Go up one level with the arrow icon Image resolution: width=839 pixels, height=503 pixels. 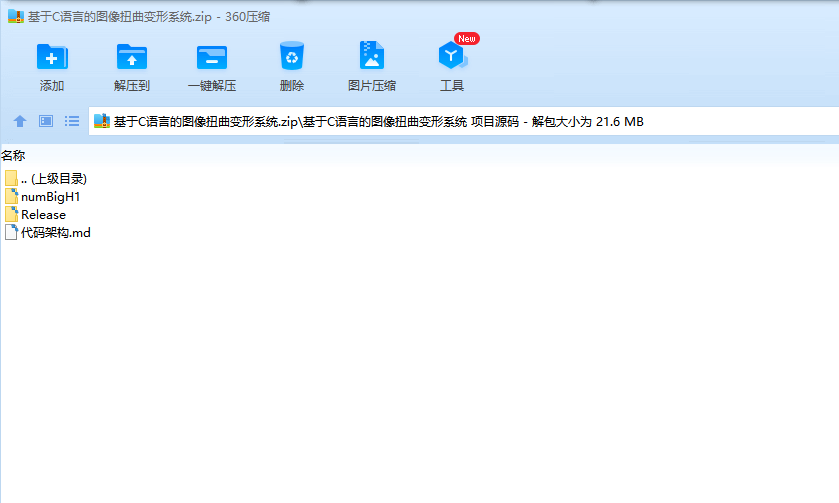pos(20,121)
